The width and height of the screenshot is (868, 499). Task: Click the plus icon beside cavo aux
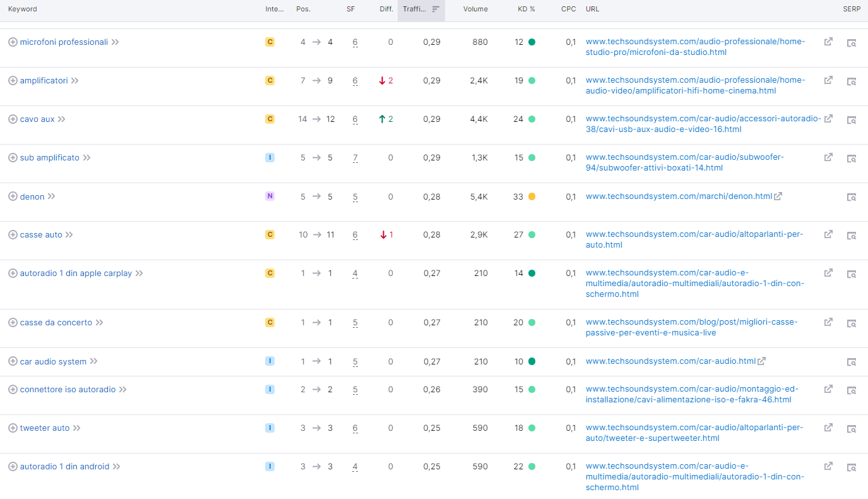[13, 119]
